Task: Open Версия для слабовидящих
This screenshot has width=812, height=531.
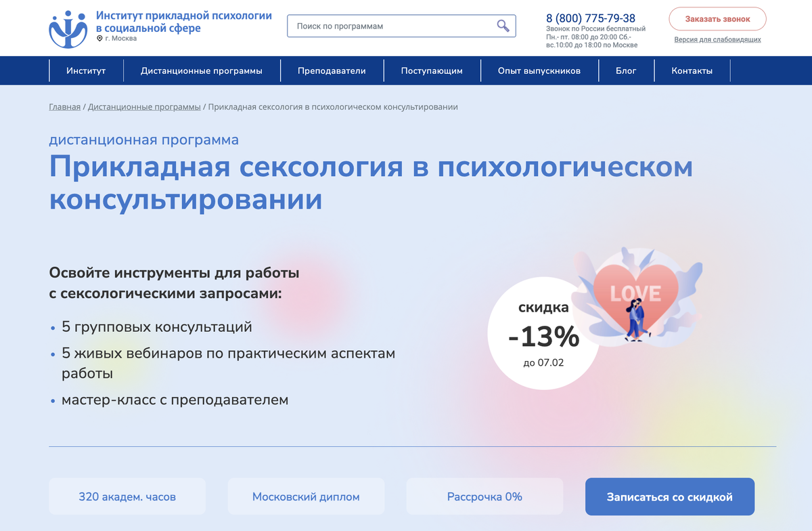Action: 717,41
